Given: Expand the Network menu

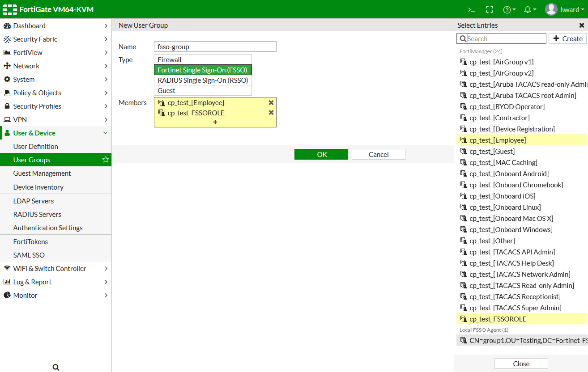Looking at the screenshot, I should 55,66.
